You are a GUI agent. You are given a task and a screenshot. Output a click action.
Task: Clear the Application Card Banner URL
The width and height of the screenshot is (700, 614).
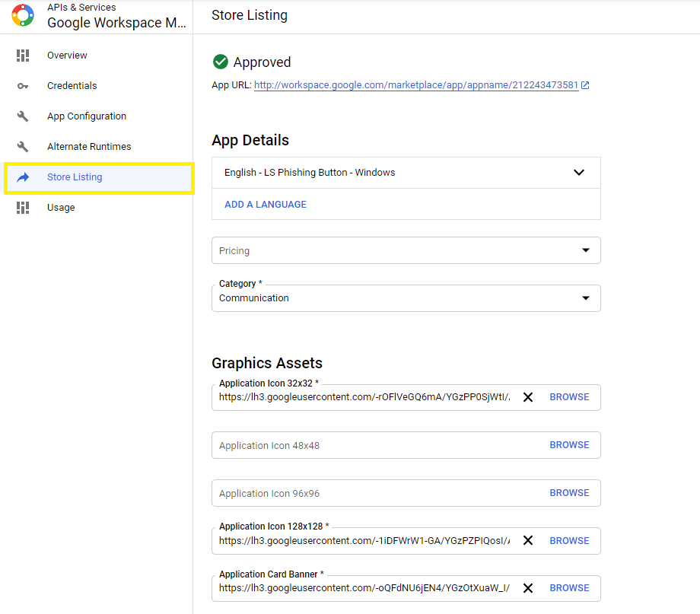528,588
